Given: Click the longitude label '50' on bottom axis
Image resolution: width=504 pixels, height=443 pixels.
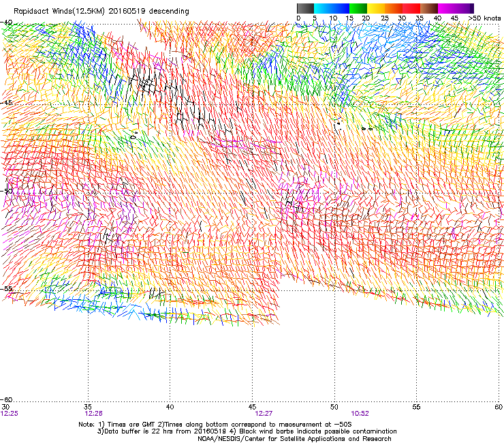Looking at the screenshot, I should 334,407.
